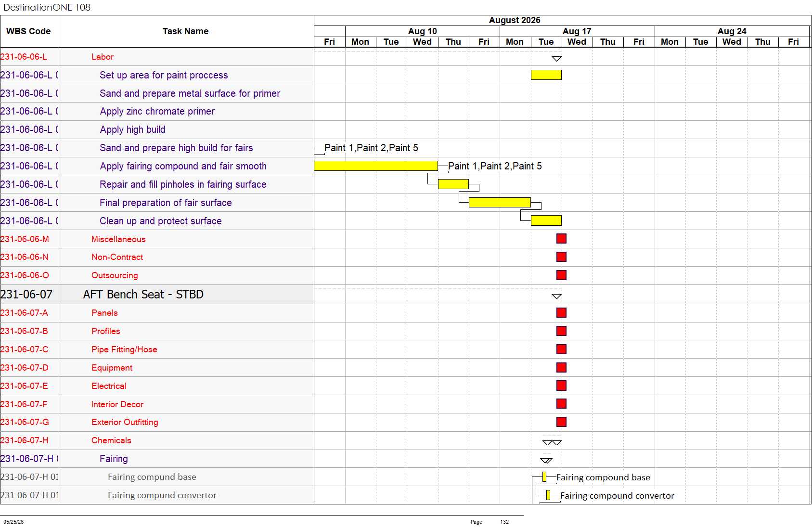Click the WBS Code column header

tap(28, 31)
